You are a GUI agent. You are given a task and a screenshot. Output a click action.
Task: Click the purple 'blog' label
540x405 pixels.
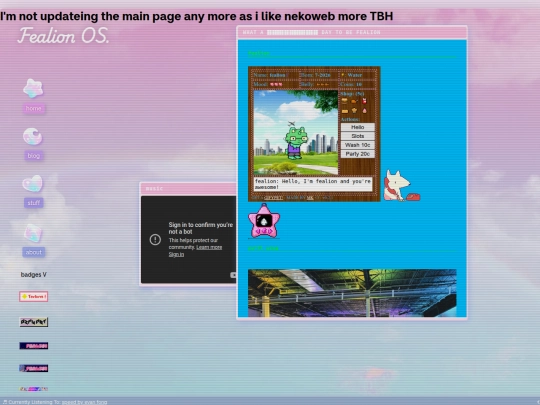(33, 156)
